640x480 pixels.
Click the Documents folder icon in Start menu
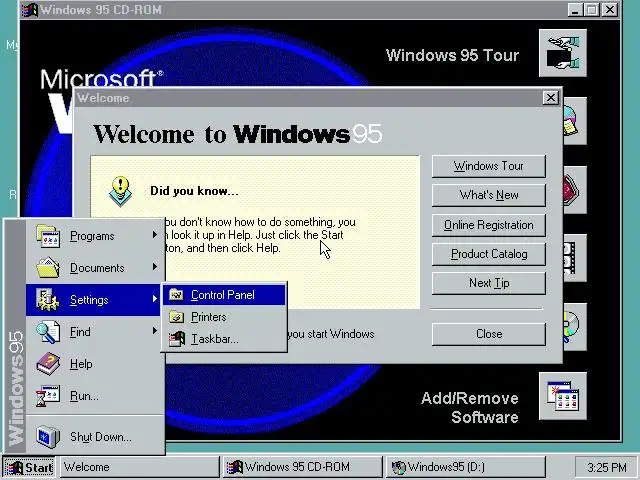click(48, 267)
